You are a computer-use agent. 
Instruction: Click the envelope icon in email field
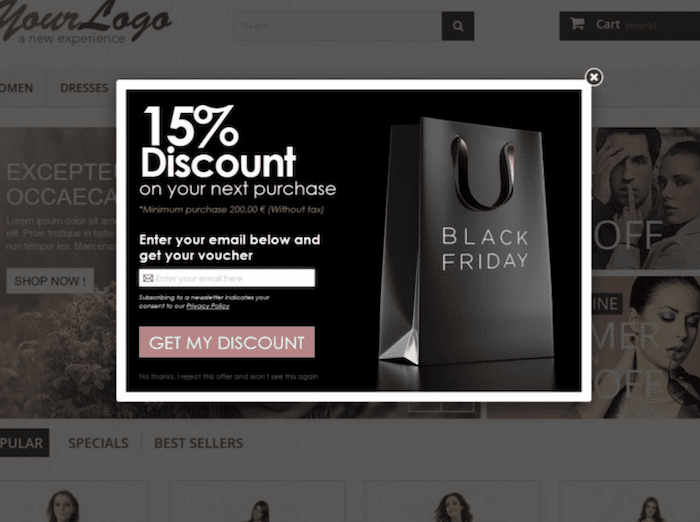[148, 278]
